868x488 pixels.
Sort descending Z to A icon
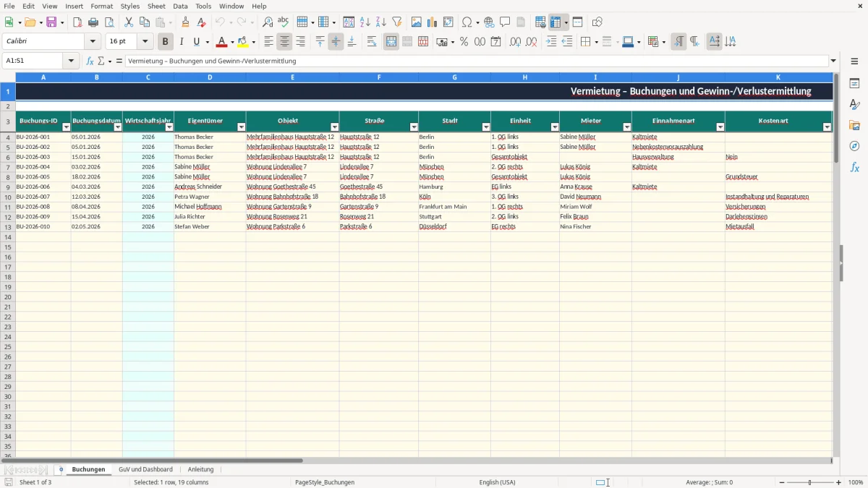[x=381, y=22]
